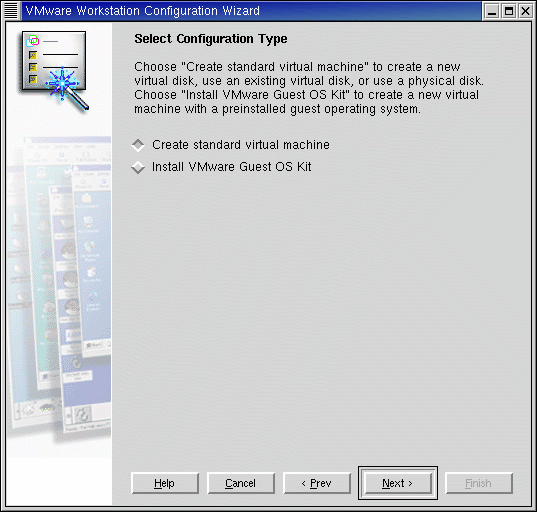Maximize the Configuration Wizard window
The width and height of the screenshot is (537, 512).
509,11
